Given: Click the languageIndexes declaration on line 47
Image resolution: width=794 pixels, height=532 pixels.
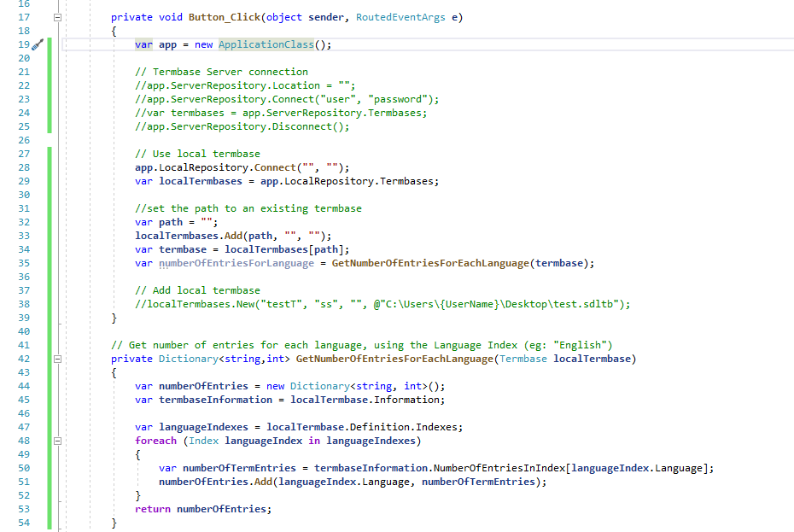Looking at the screenshot, I should (203, 428).
